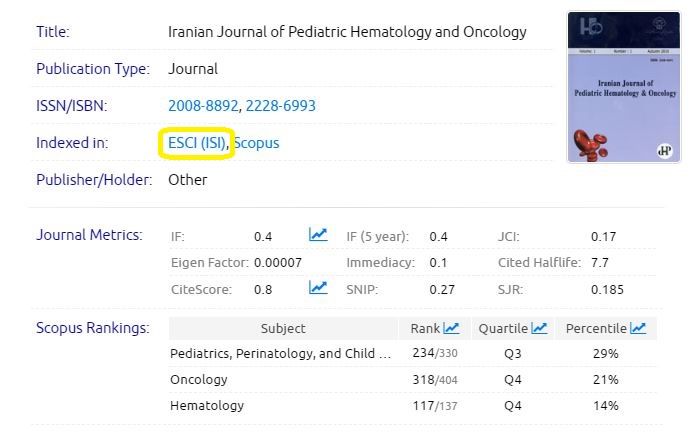
Task: Select the Oncology subject row
Action: 199,380
